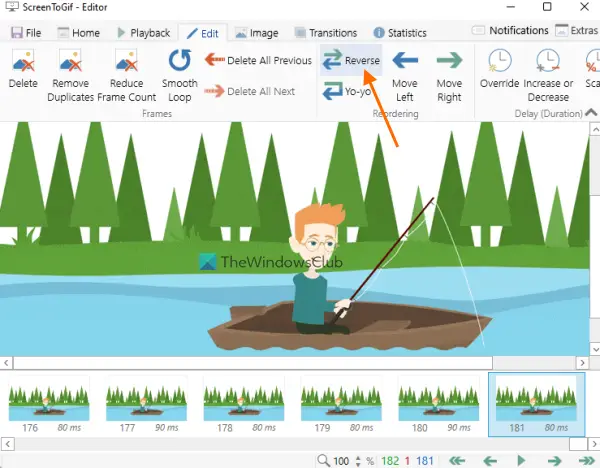Viewport: 600px width, 468px height.
Task: Apply the Smooth Loop tool
Action: coord(179,75)
